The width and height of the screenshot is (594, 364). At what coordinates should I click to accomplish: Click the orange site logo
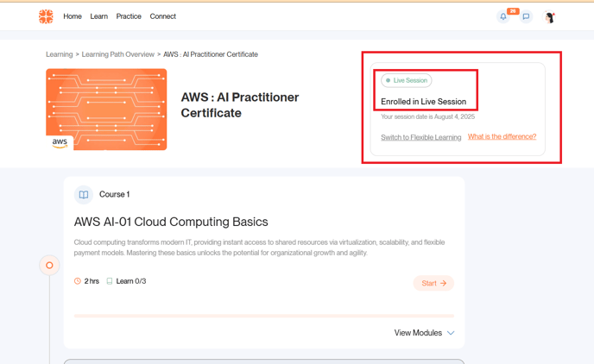tap(46, 16)
